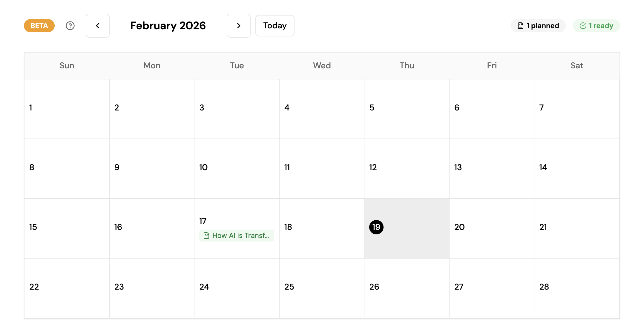Click the Sun column header
This screenshot has width=644, height=332.
pyautogui.click(x=67, y=66)
